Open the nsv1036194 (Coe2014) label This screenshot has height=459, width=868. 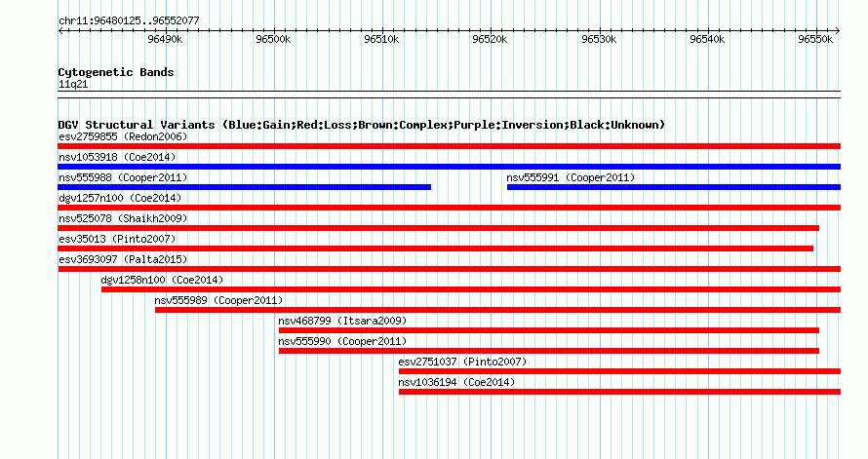[x=456, y=382]
